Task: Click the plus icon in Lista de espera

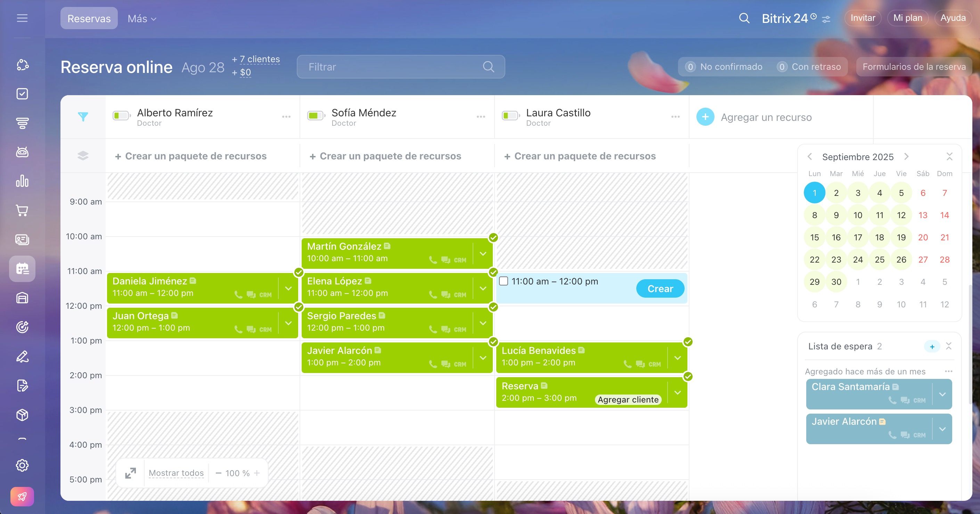Action: 932,346
